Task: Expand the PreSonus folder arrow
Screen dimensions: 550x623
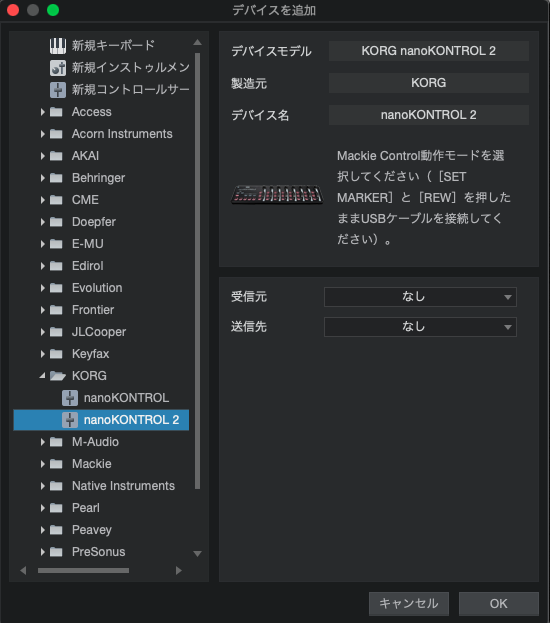Action: (43, 552)
